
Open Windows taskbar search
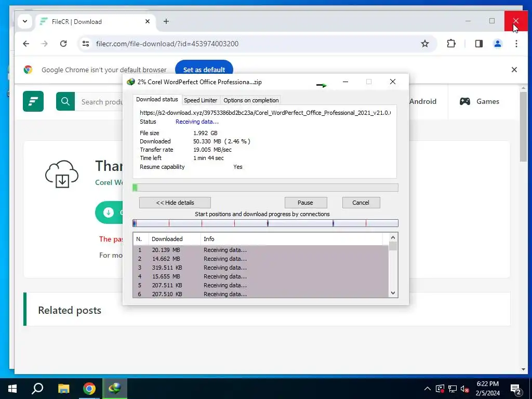pos(37,389)
